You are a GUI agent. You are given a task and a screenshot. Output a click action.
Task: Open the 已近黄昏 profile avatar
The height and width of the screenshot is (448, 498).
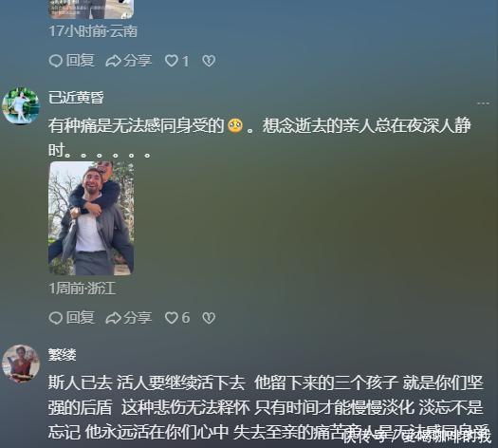(21, 105)
